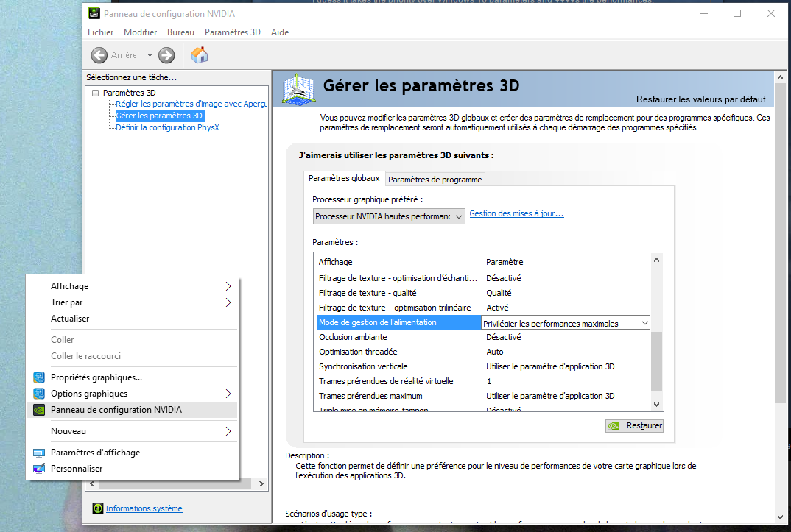Open the Aide menu
This screenshot has width=791, height=532.
pos(280,32)
